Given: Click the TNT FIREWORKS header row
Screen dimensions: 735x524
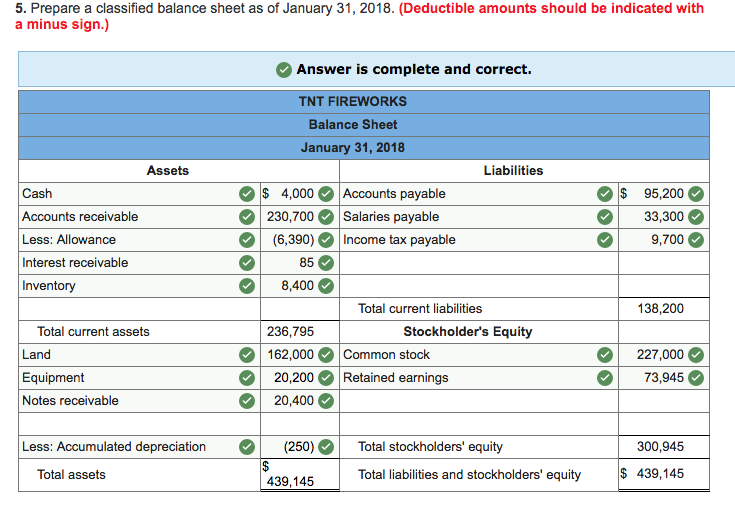Looking at the screenshot, I should (x=364, y=102).
